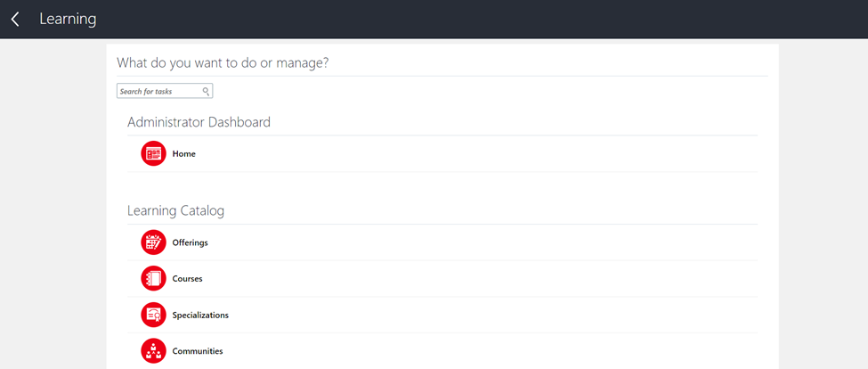Open the Courses link
868x369 pixels.
(x=187, y=279)
